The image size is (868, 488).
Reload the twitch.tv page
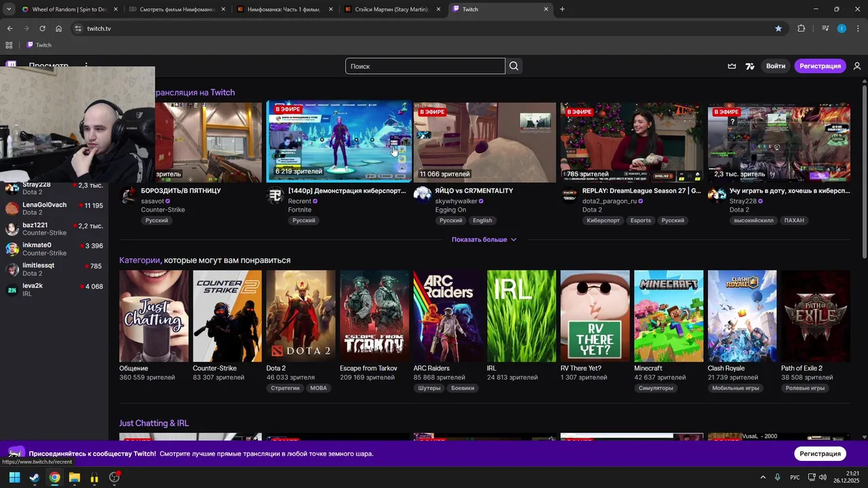42,28
